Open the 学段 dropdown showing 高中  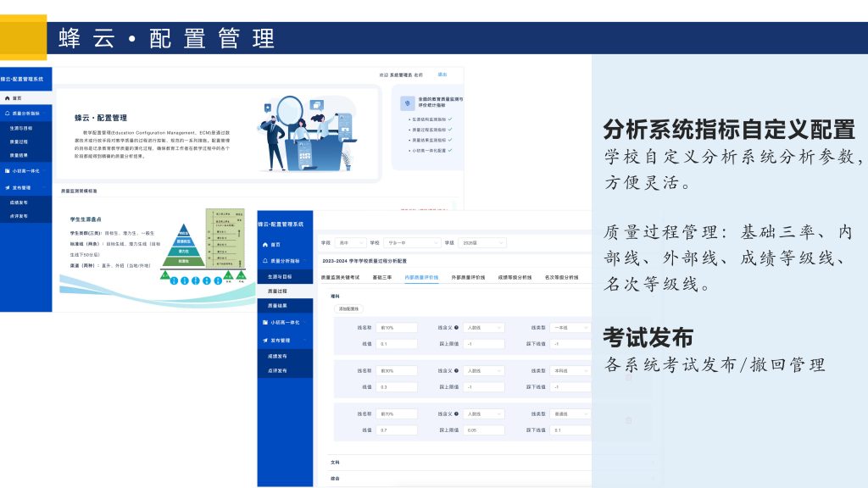coord(351,242)
